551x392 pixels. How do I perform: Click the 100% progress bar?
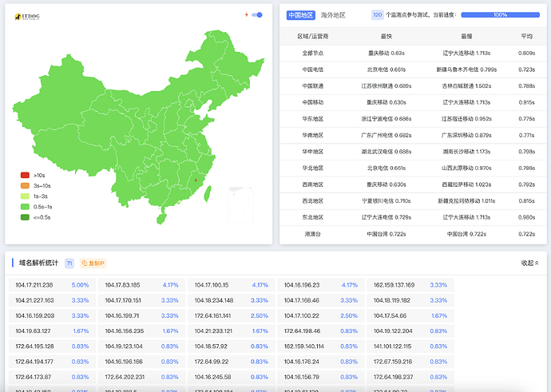tap(500, 14)
